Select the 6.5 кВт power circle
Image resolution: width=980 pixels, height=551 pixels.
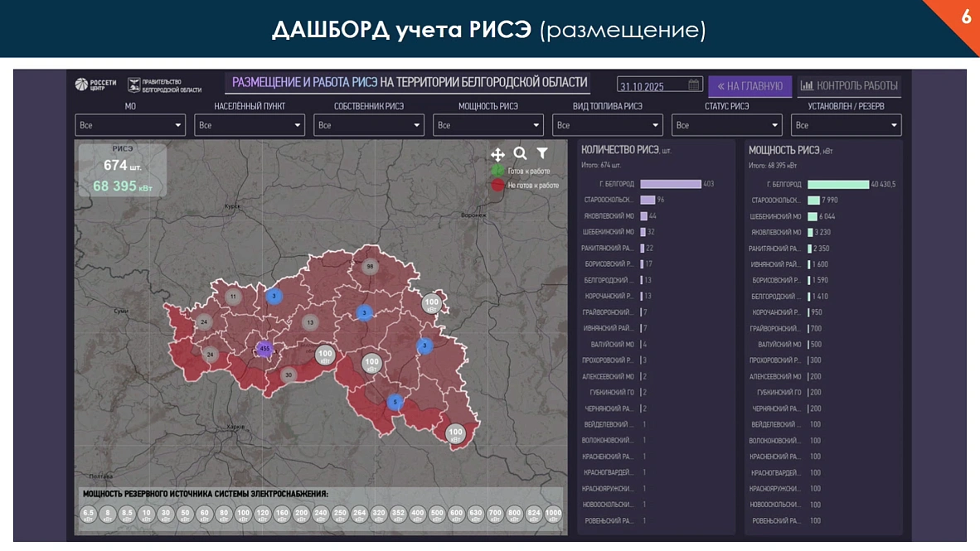coord(89,515)
